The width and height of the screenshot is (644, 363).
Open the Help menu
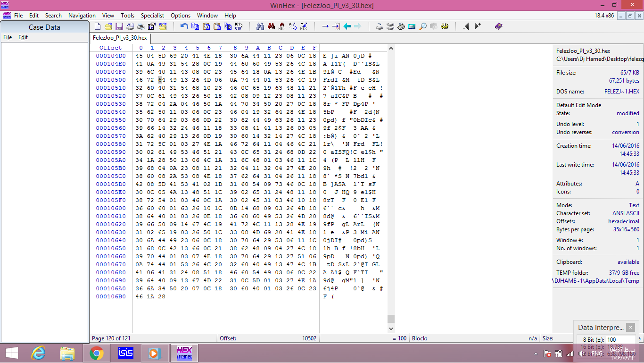click(x=230, y=16)
